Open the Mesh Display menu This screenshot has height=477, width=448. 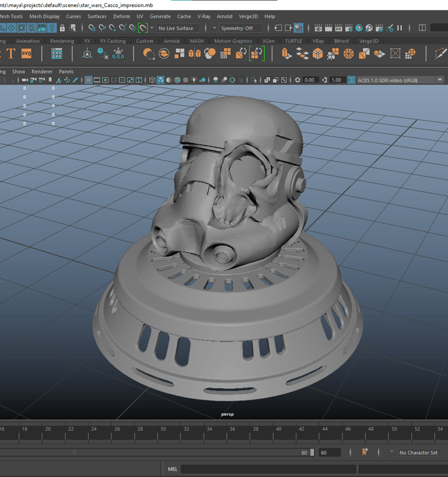pyautogui.click(x=44, y=16)
